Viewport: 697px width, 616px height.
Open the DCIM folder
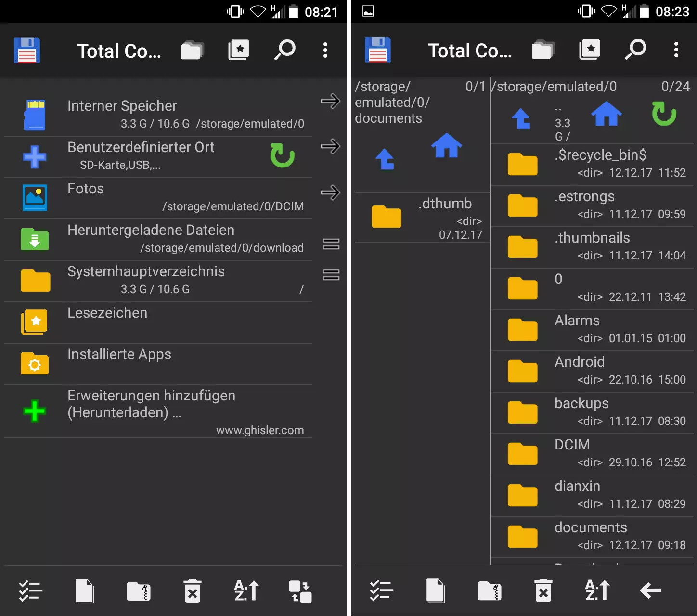pos(592,454)
